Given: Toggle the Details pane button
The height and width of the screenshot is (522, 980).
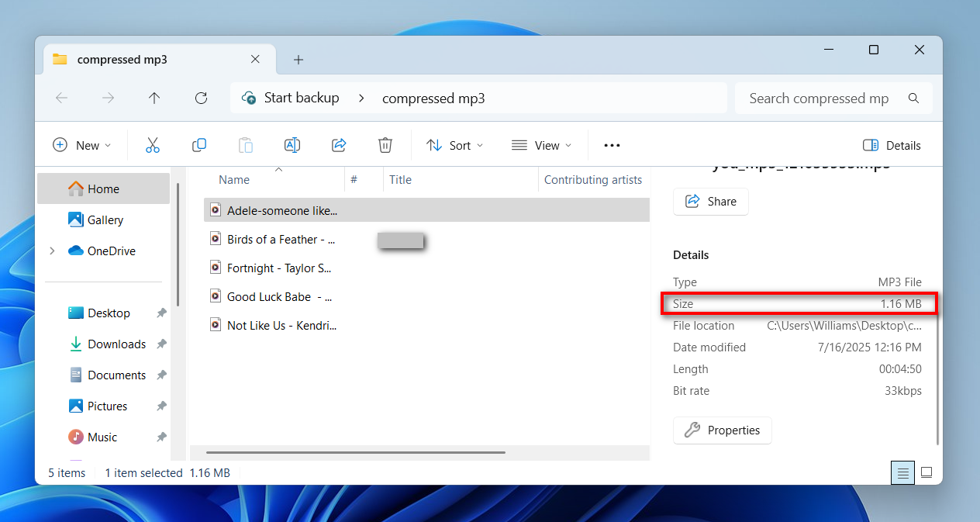Looking at the screenshot, I should click(892, 145).
